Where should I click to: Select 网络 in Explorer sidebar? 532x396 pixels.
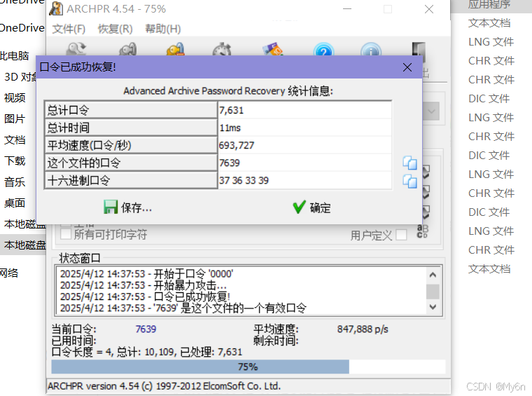pos(9,273)
